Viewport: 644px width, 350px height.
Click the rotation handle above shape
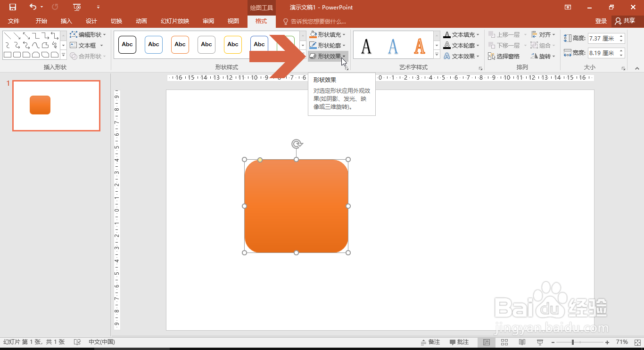click(296, 144)
